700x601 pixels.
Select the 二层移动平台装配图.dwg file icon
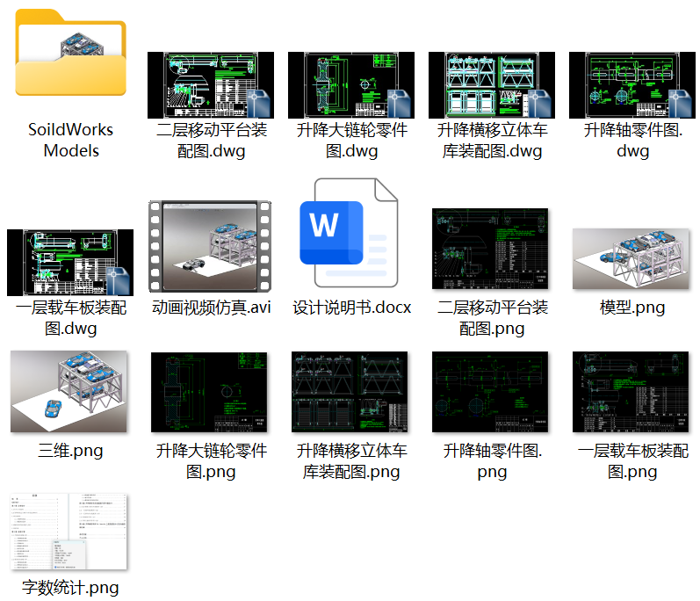(211, 85)
